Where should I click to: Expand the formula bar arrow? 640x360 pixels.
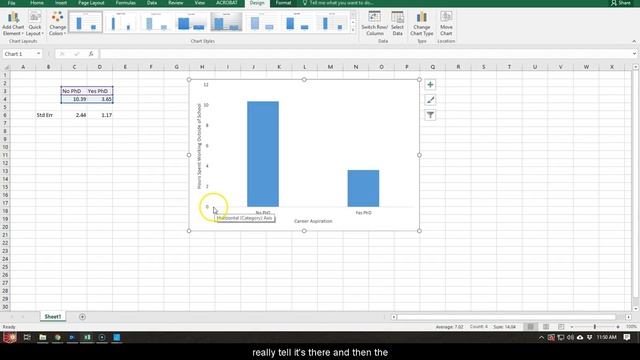coord(634,54)
